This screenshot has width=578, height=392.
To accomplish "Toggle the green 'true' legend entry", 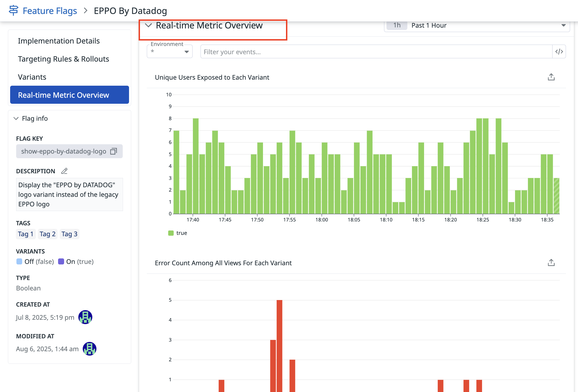I will point(178,233).
